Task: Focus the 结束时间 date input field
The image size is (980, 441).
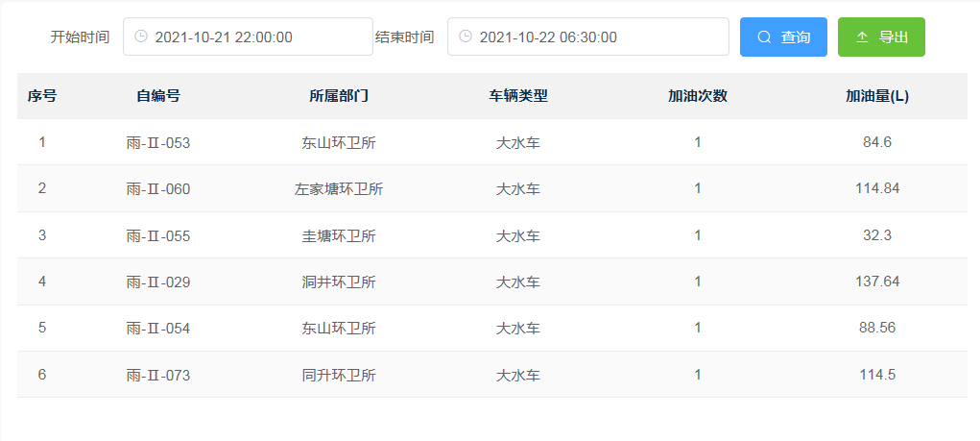Action: 588,37
